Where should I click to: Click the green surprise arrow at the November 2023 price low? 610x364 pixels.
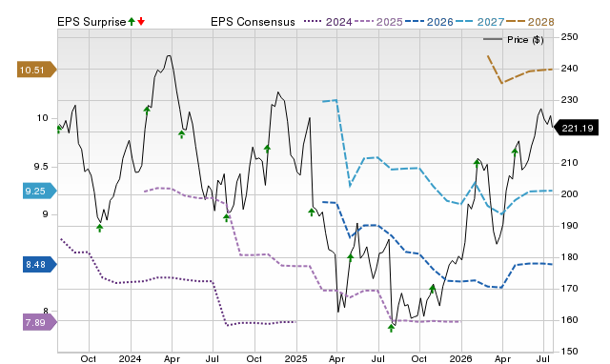tap(100, 228)
